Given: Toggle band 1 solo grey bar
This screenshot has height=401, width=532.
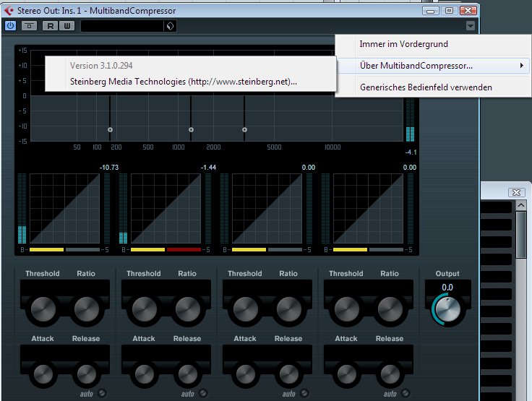Looking at the screenshot, I should coord(83,250).
